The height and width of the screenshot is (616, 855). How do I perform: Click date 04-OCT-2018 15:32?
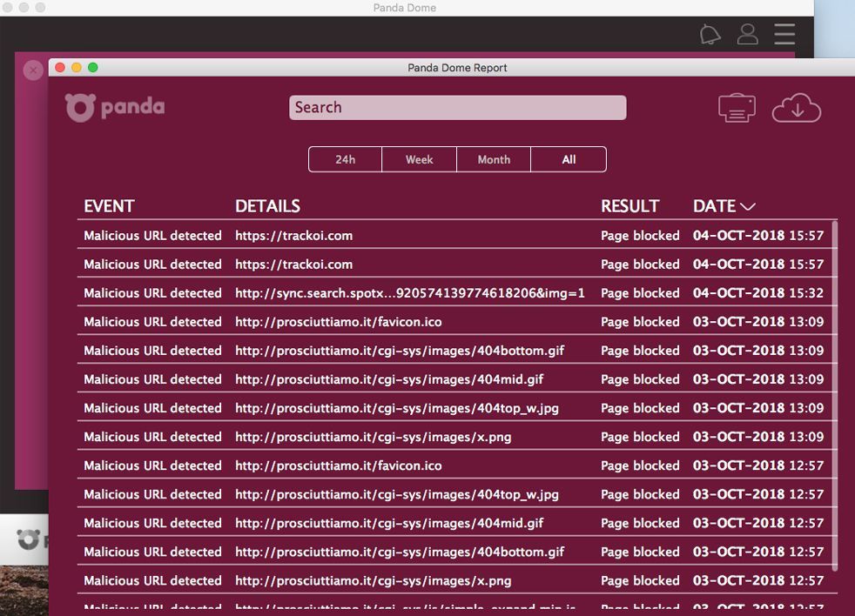click(x=758, y=292)
